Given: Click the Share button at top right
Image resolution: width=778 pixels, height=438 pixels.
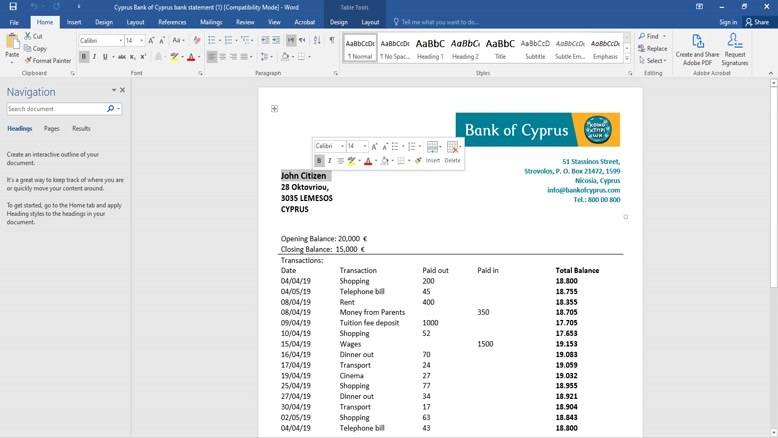Looking at the screenshot, I should 757,22.
